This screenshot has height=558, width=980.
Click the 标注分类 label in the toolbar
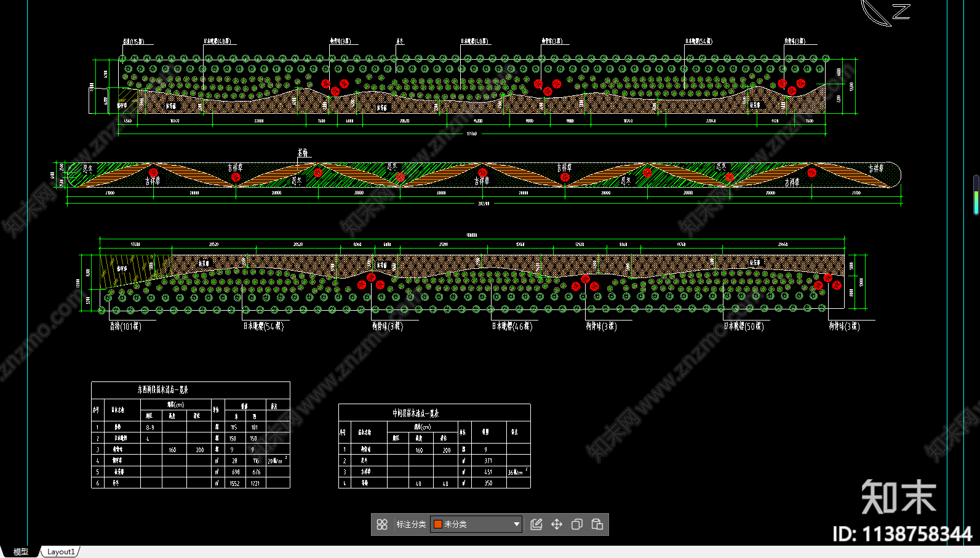(x=411, y=524)
